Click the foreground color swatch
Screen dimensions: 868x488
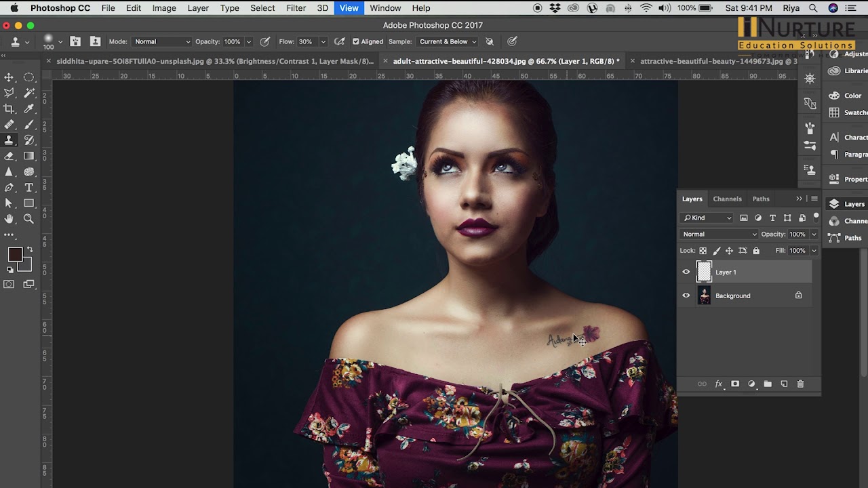pyautogui.click(x=15, y=255)
